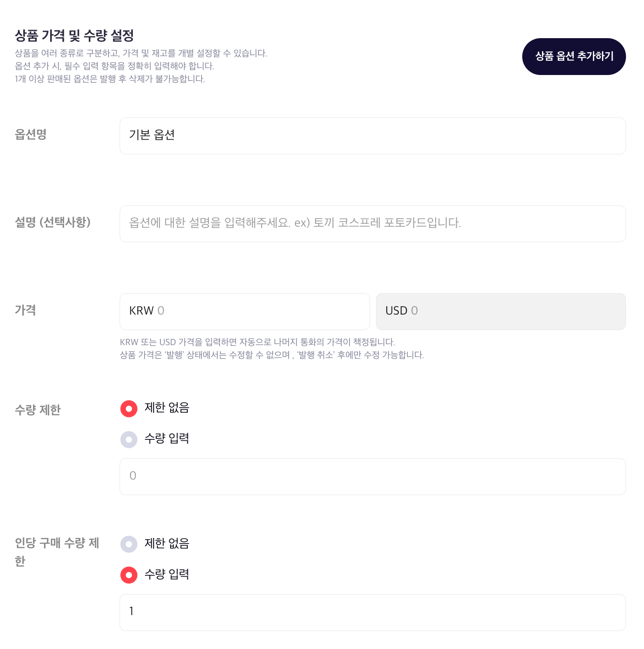Click the 설명 (선택사항) label
Image resolution: width=644 pixels, height=649 pixels.
(x=53, y=222)
